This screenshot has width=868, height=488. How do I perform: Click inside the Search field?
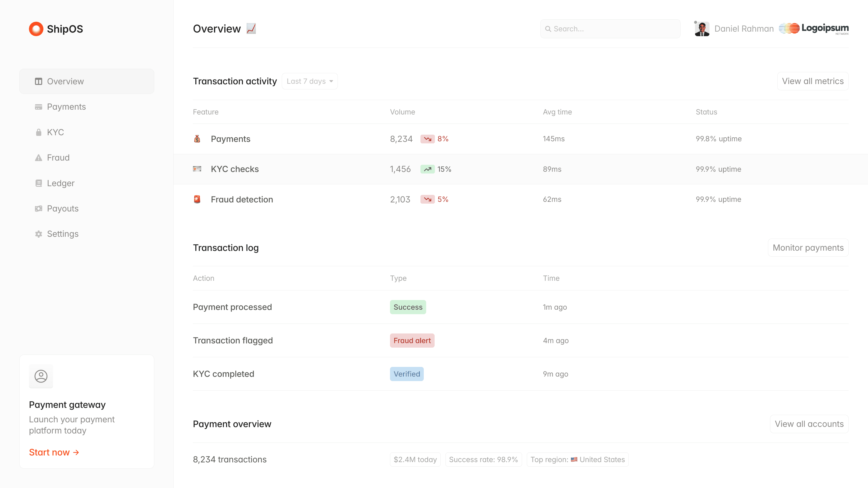click(610, 29)
